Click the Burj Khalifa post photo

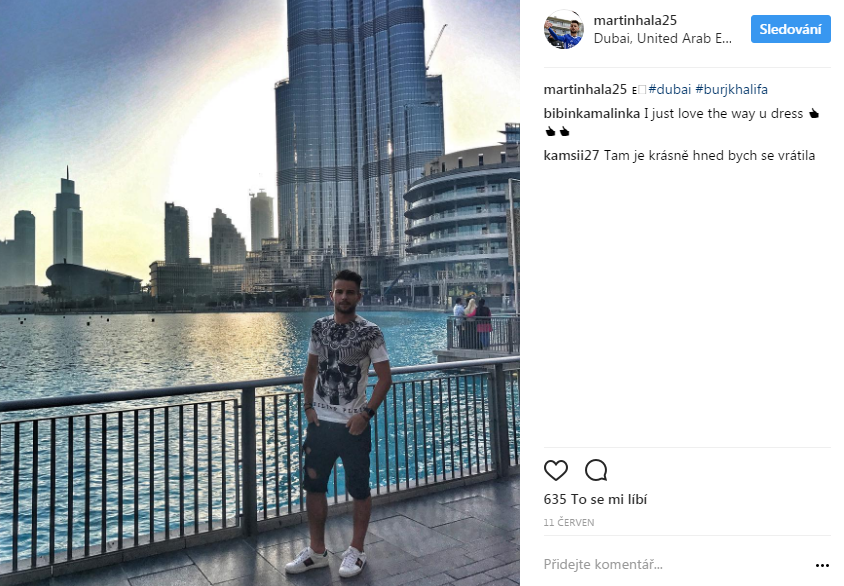pyautogui.click(x=260, y=293)
